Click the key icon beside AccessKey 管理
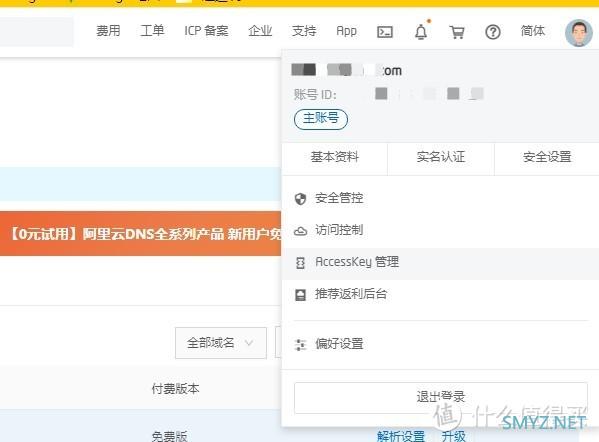 [301, 263]
